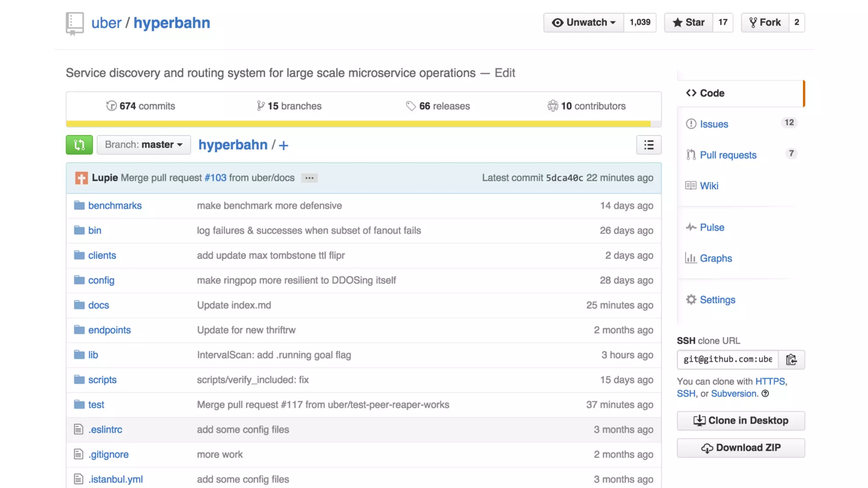The image size is (868, 488).
Task: Open the benchmarks folder
Action: pos(115,205)
